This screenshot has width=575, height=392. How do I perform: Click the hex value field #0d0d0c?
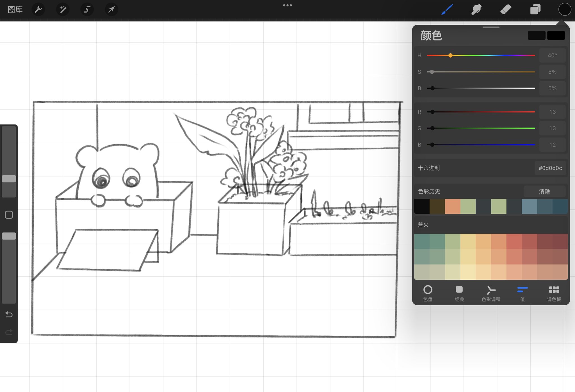(x=550, y=168)
